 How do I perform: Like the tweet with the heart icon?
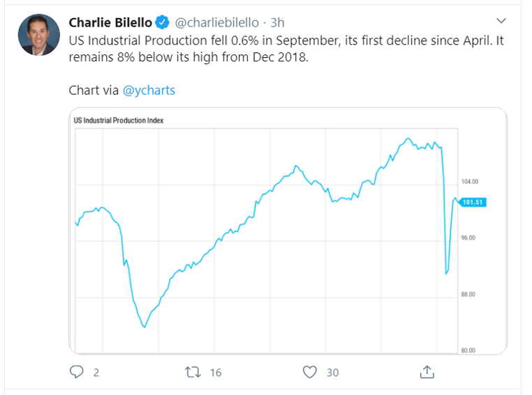(x=310, y=372)
